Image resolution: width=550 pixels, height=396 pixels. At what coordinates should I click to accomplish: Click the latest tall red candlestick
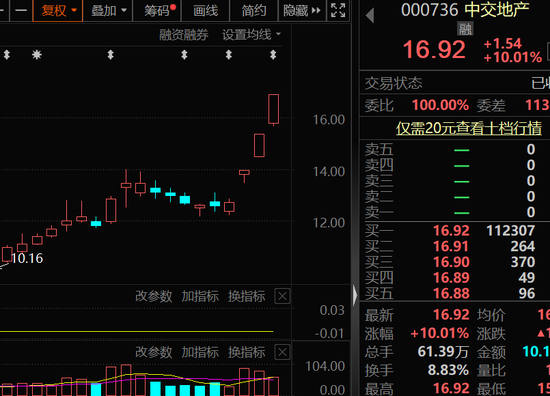274,109
